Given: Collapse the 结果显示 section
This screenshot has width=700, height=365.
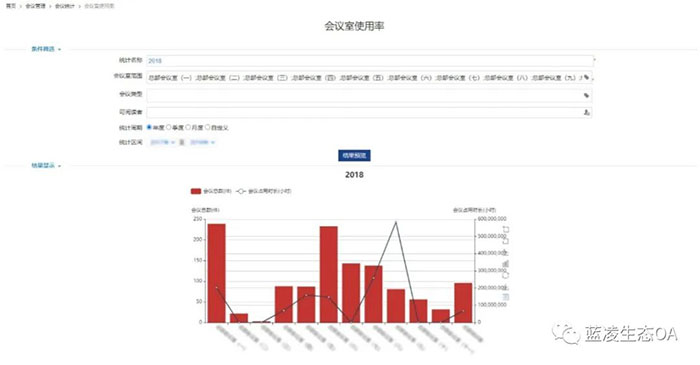Looking at the screenshot, I should (x=46, y=166).
